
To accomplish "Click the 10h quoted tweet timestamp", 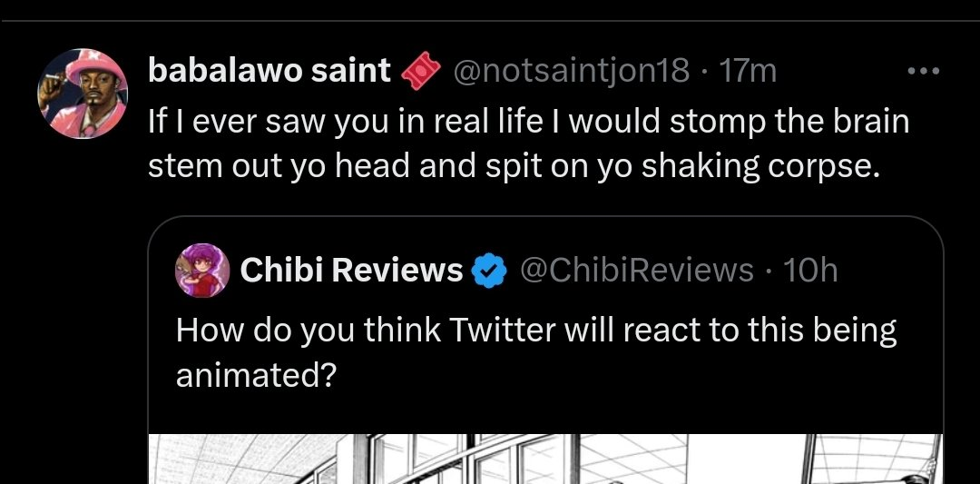I will coord(809,270).
